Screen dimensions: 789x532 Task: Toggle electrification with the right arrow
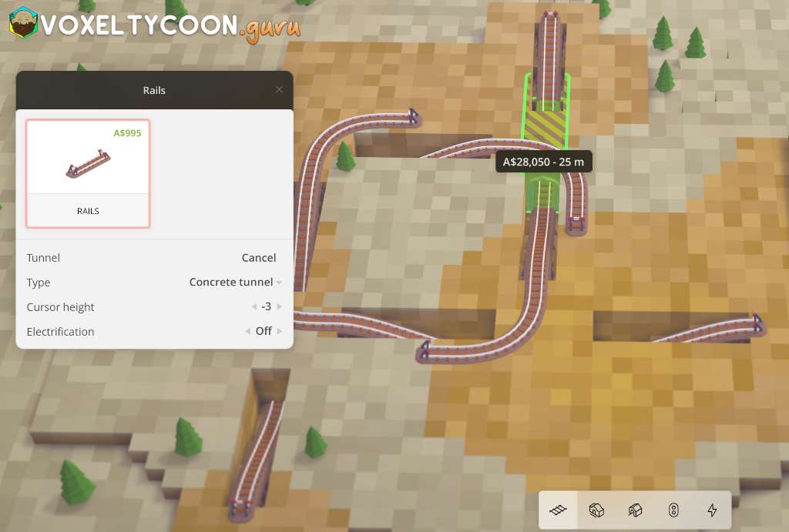coord(279,332)
